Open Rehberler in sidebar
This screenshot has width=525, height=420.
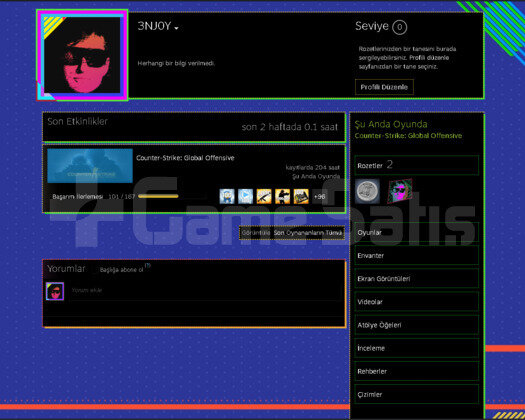(x=416, y=371)
